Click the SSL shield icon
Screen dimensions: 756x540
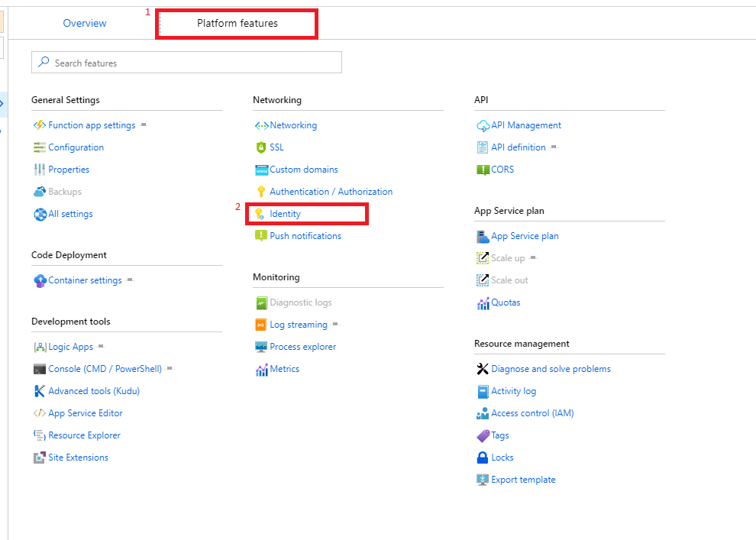coord(261,147)
